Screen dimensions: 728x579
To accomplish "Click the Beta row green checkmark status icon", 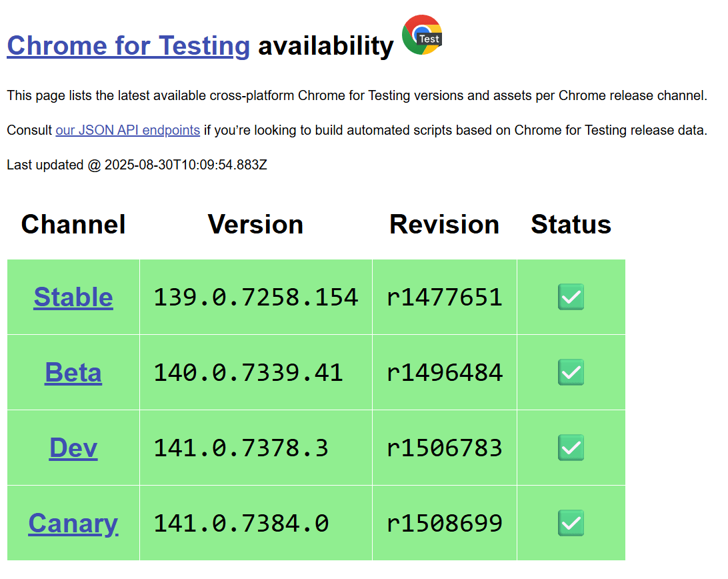I will click(x=571, y=372).
